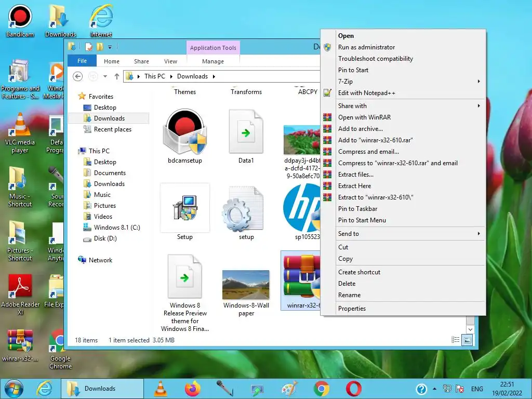The width and height of the screenshot is (532, 399).
Task: Launch Opera from the taskbar
Action: click(x=353, y=389)
